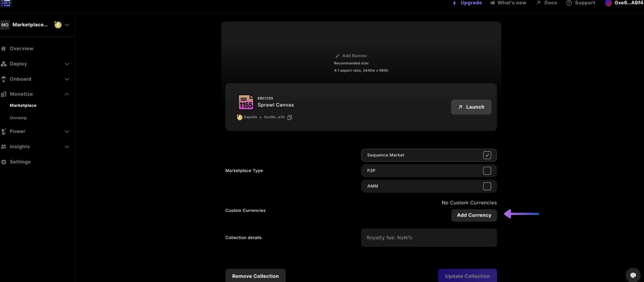Click the Add Currency button

(x=474, y=215)
